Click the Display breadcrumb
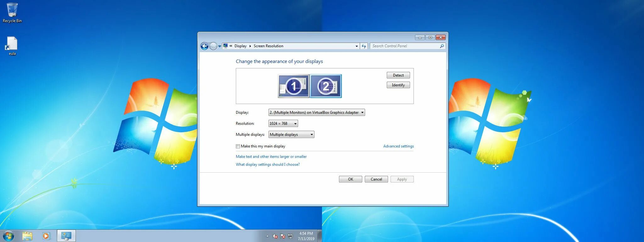The image size is (644, 242). click(x=241, y=46)
